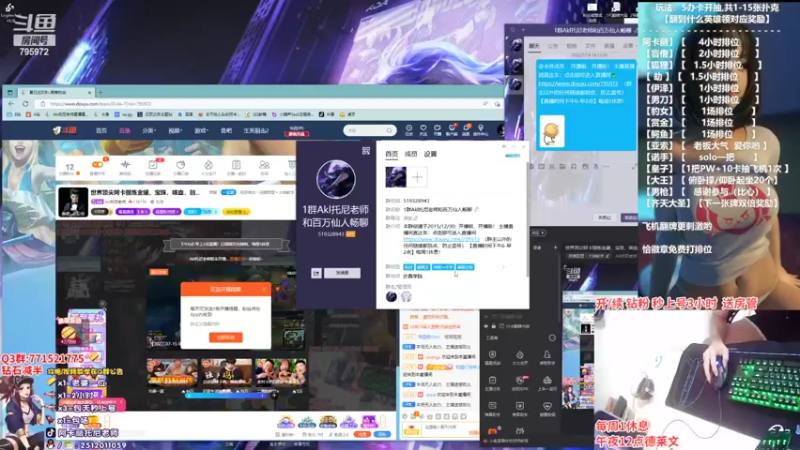Close the orange notification popup
Viewport: 800px width, 450px height.
264,289
